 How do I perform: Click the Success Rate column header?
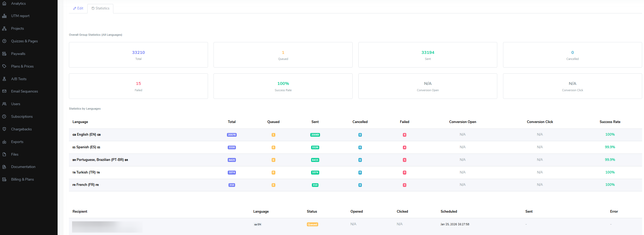610,122
